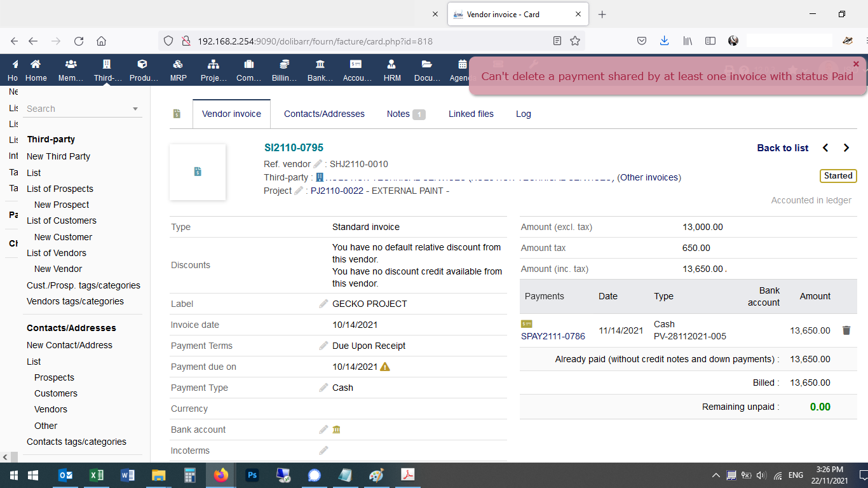Bookmark this page with star icon
868x488 pixels.
pyautogui.click(x=575, y=41)
